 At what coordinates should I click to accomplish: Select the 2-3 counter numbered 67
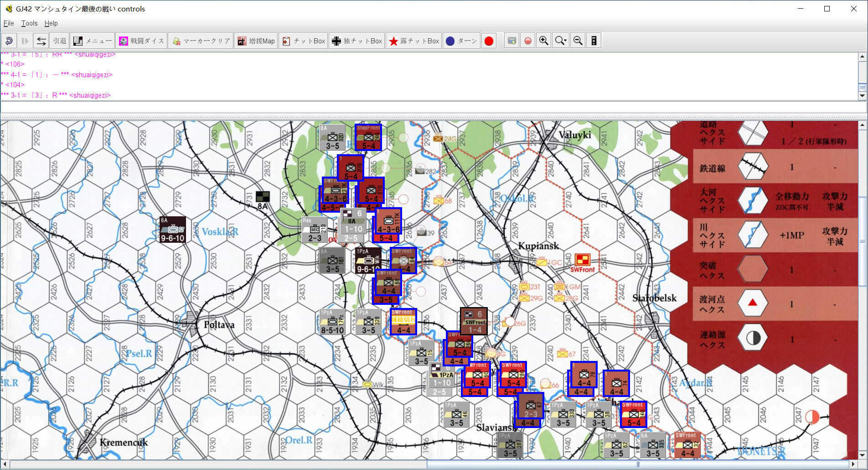click(x=531, y=406)
